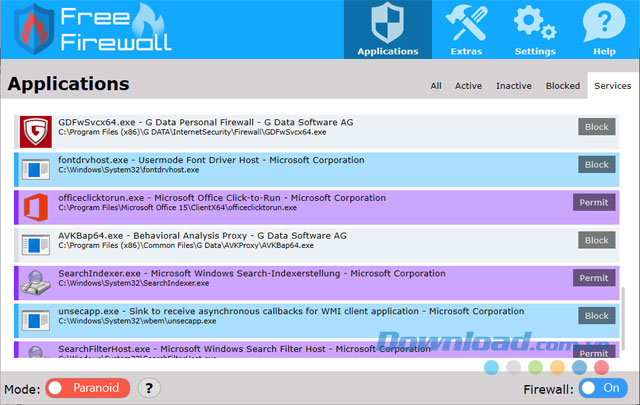
Task: Click the Microsoft Office Click-to-Run icon
Action: pos(36,207)
